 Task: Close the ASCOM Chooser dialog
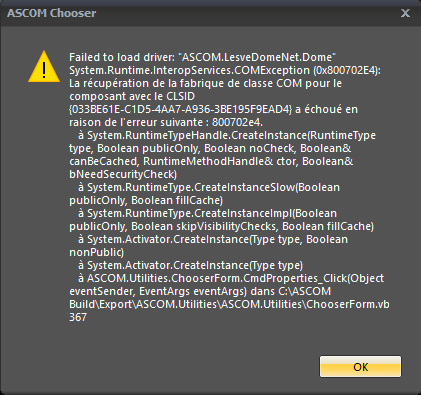[405, 13]
